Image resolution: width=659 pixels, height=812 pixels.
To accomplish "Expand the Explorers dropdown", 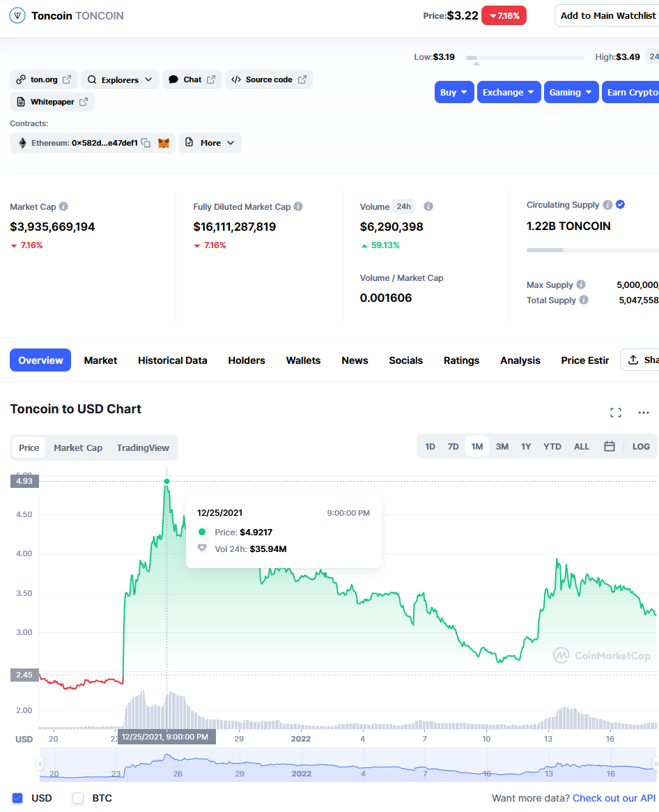I will coord(120,80).
